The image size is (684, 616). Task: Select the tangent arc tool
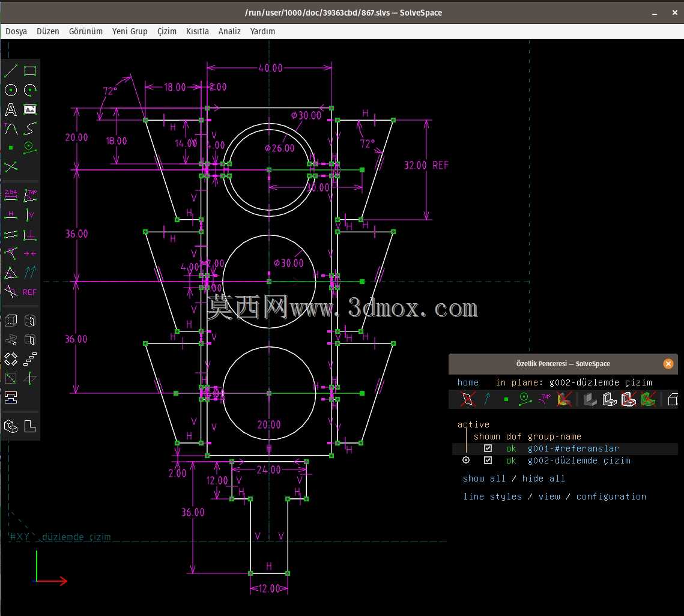click(11, 128)
